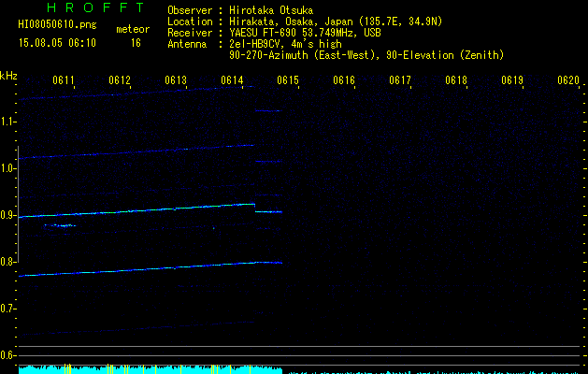Click the kHz axis unit label
The image size is (588, 374).
coord(8,76)
